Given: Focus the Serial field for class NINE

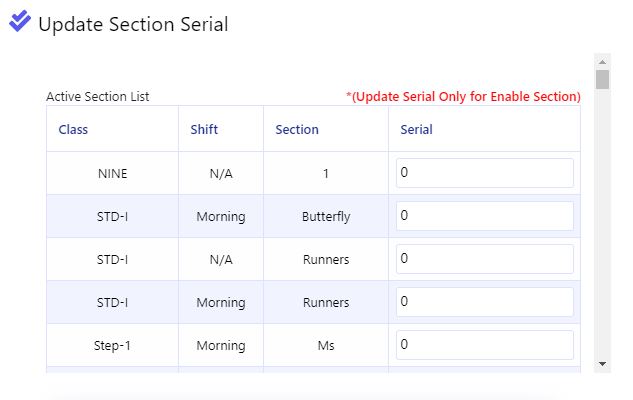Looking at the screenshot, I should [484, 173].
